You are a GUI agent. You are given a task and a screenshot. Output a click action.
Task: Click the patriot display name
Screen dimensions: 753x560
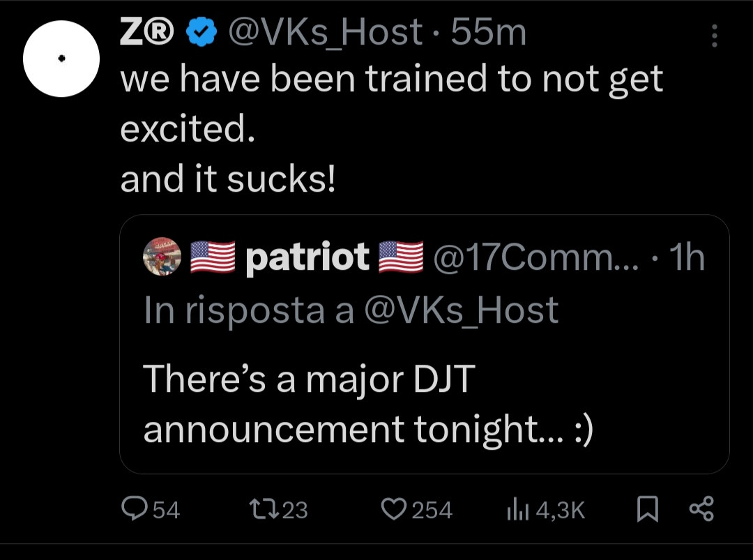point(307,257)
